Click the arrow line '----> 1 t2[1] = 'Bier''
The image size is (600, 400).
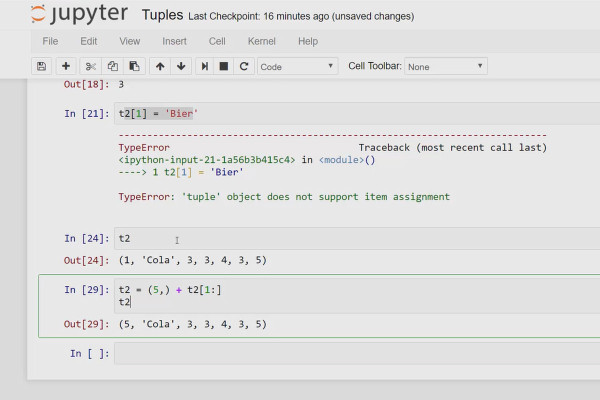(x=181, y=172)
